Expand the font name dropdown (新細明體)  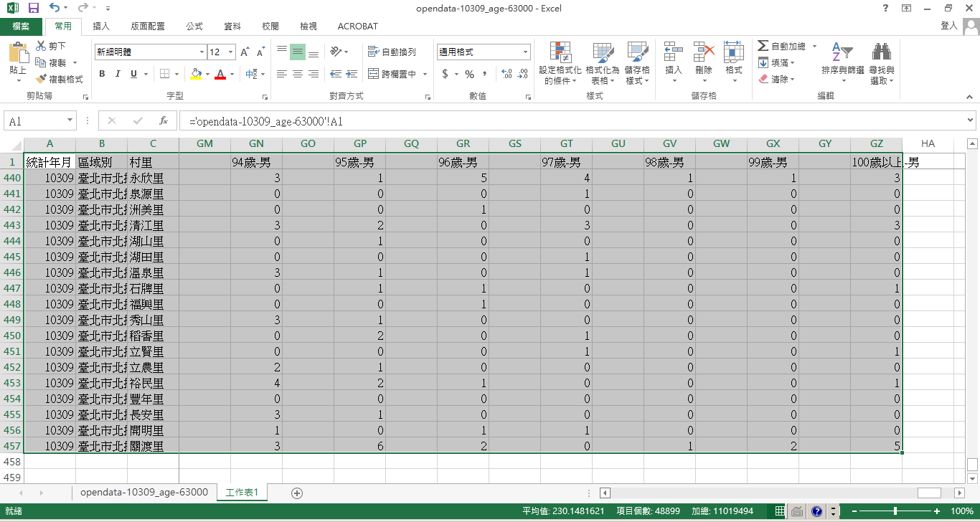pos(202,52)
